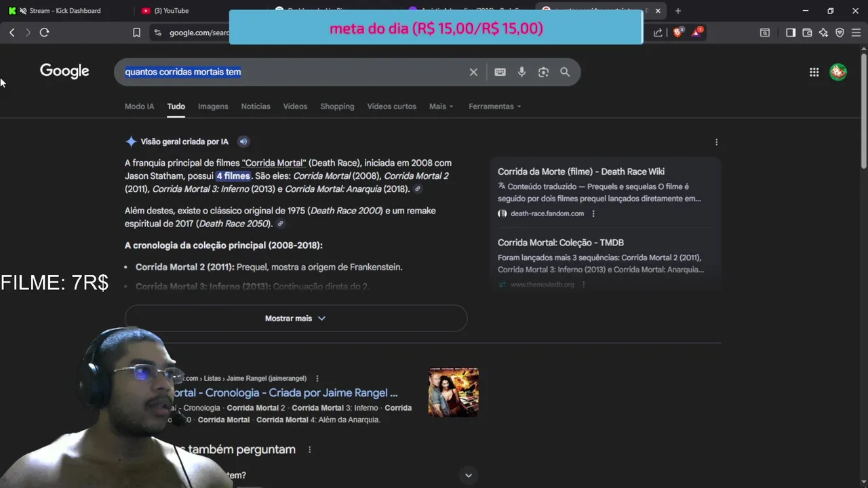The image size is (868, 488).
Task: Go back with the browser back arrow
Action: (12, 33)
